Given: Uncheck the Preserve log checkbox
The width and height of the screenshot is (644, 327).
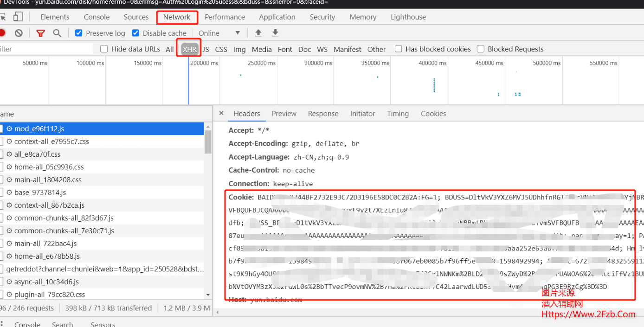Looking at the screenshot, I should [79, 33].
